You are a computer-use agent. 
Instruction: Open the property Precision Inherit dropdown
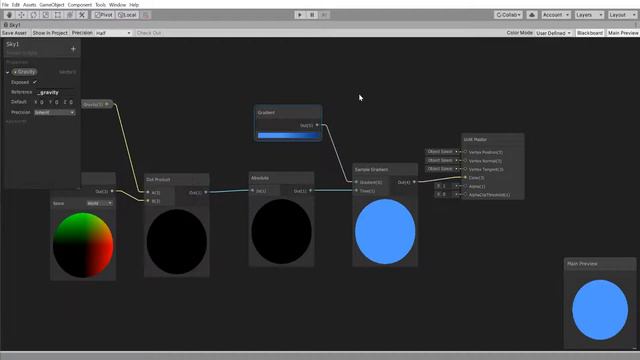tap(55, 112)
